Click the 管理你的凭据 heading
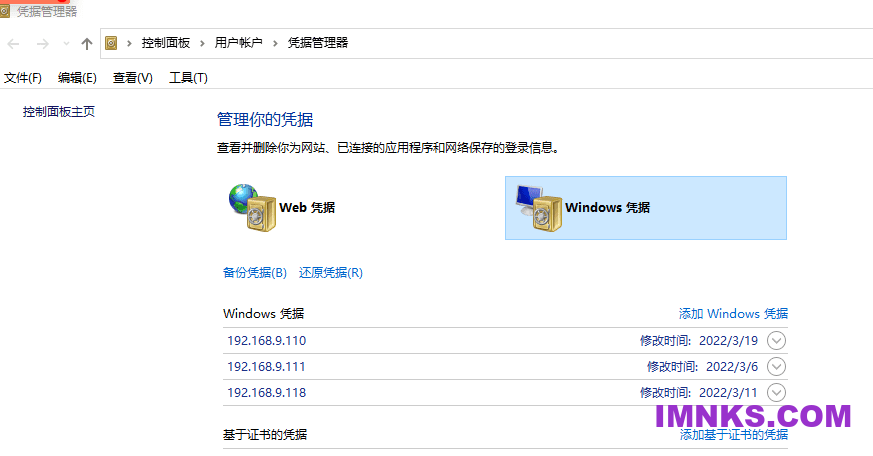Image resolution: width=873 pixels, height=456 pixels. click(x=265, y=120)
